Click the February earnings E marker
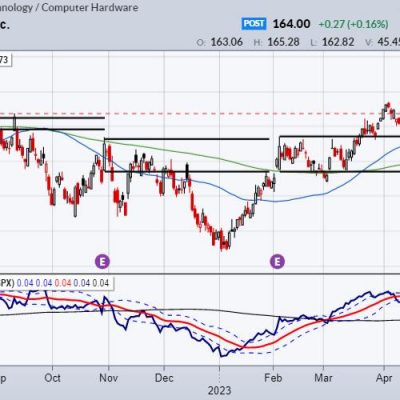Viewport: 400px width, 400px height. tap(277, 261)
